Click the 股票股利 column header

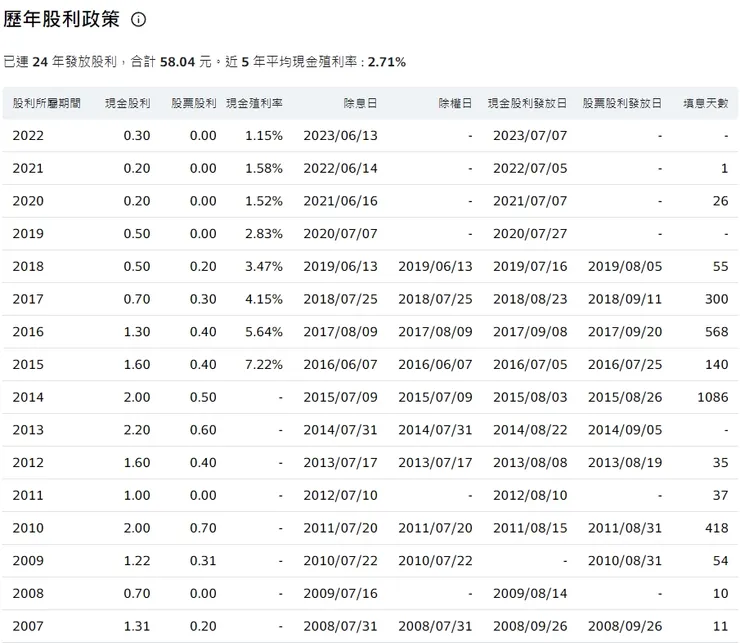(193, 103)
